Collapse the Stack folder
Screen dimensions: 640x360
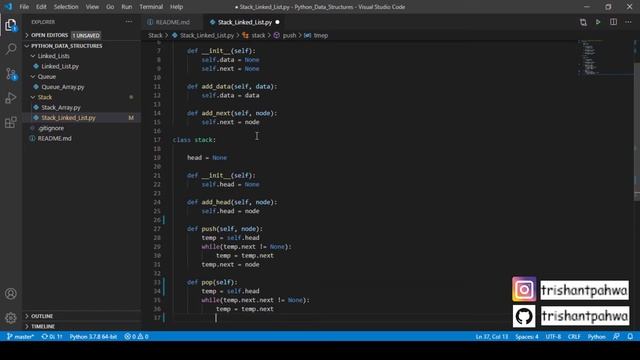(x=33, y=97)
